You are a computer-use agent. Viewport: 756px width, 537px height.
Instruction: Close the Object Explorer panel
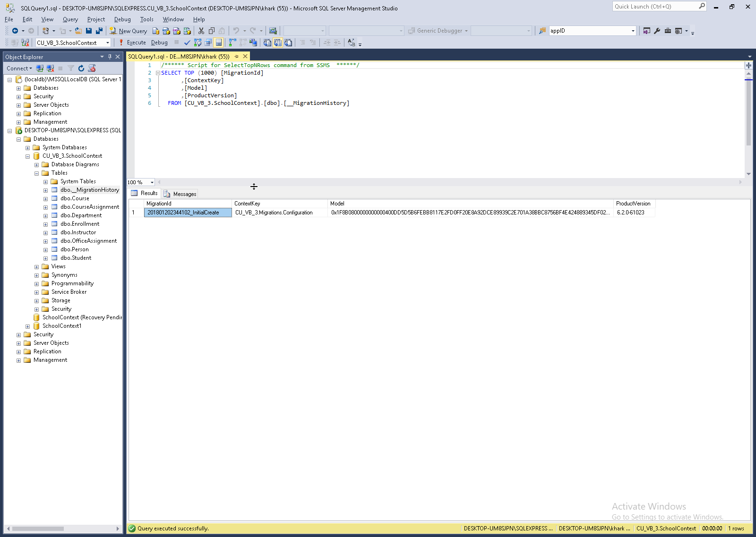point(118,57)
